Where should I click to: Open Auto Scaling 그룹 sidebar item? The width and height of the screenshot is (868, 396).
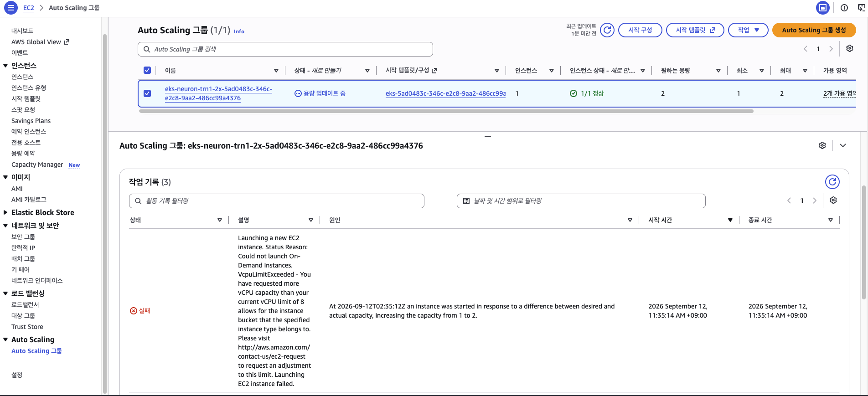[36, 351]
